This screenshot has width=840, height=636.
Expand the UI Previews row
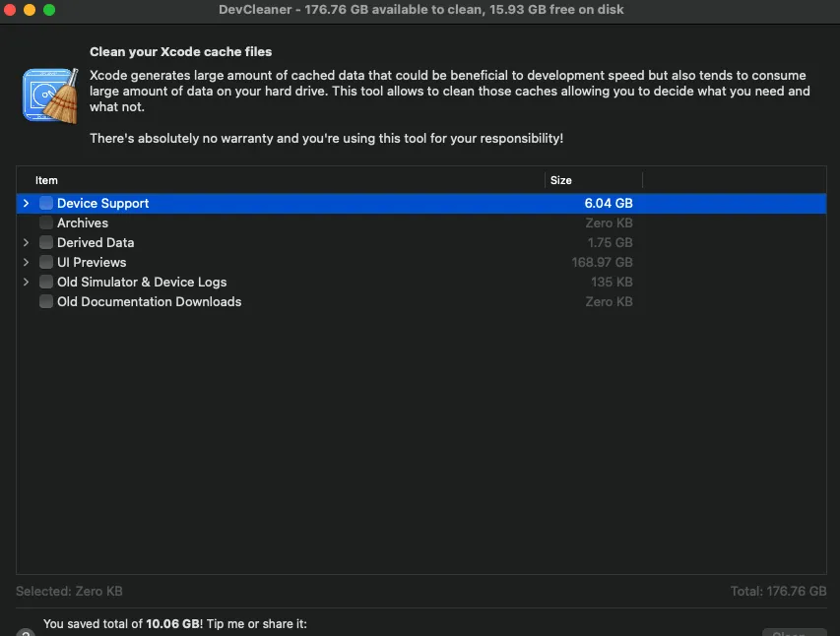point(26,262)
